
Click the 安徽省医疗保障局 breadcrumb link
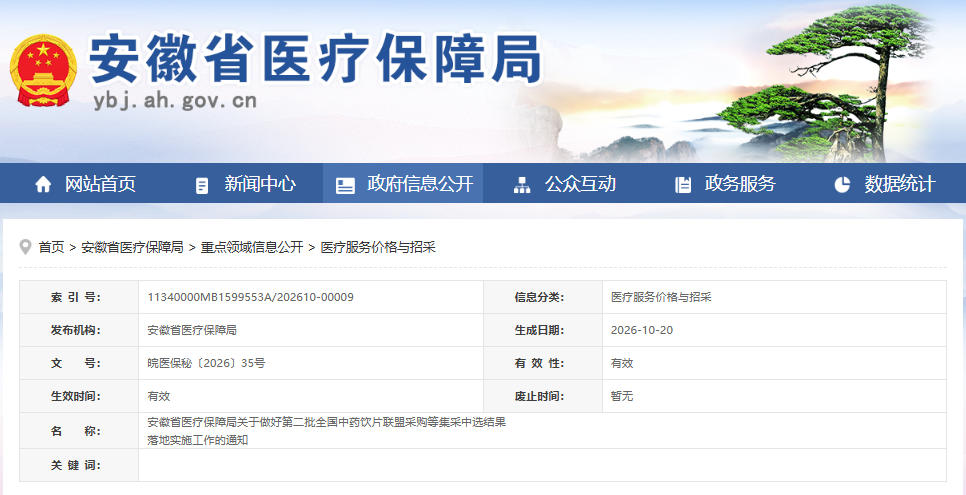(x=132, y=247)
